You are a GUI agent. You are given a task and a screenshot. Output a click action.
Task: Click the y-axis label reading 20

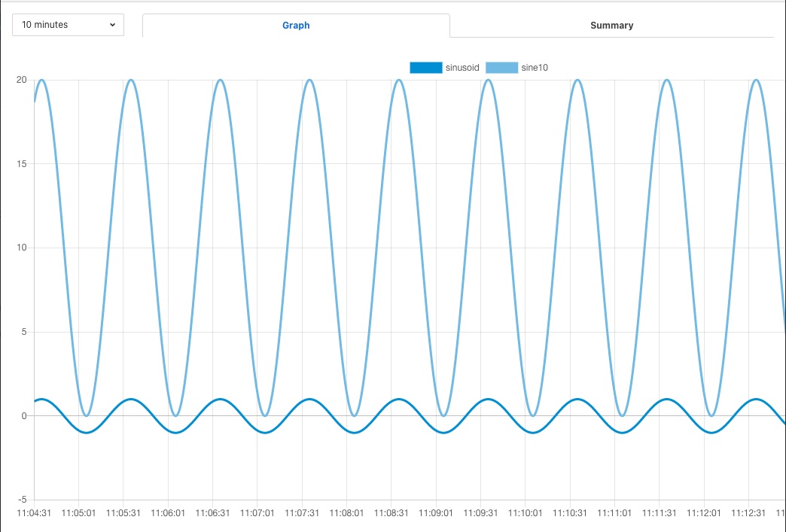[22, 80]
